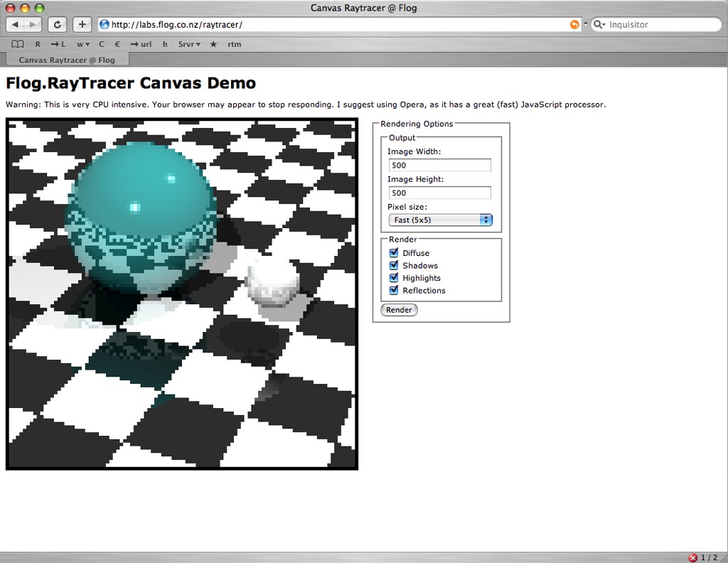Click the URL address field
728x563 pixels.
(339, 25)
